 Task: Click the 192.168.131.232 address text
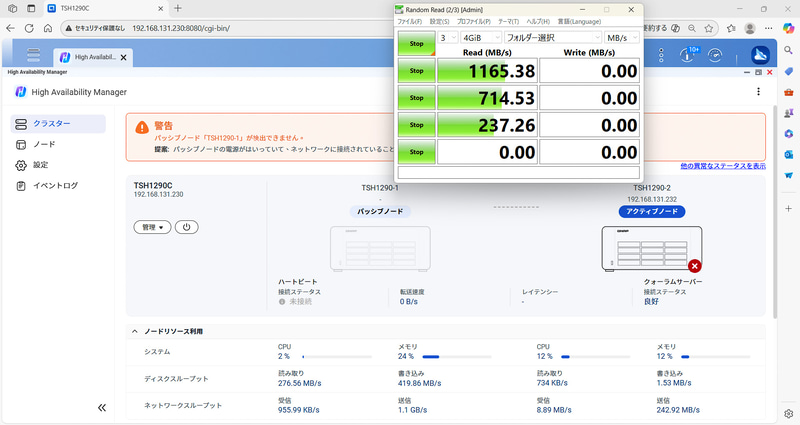[652, 199]
